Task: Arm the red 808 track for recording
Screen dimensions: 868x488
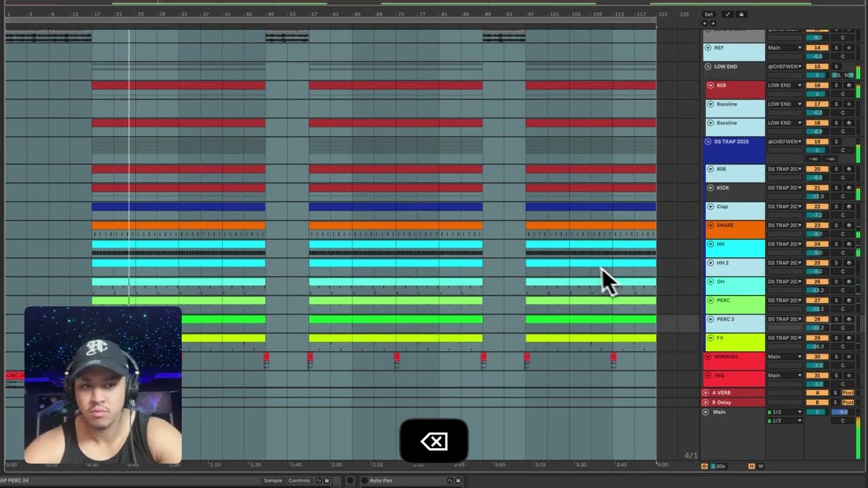Action: [848, 85]
